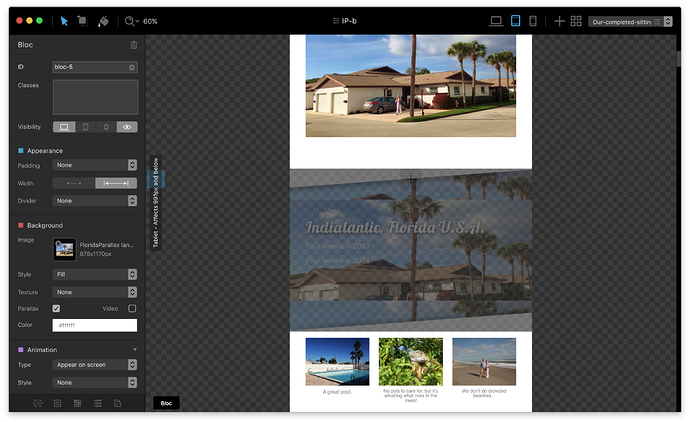Open the four-square grid view icon
This screenshot has height=422, width=690.
click(576, 21)
